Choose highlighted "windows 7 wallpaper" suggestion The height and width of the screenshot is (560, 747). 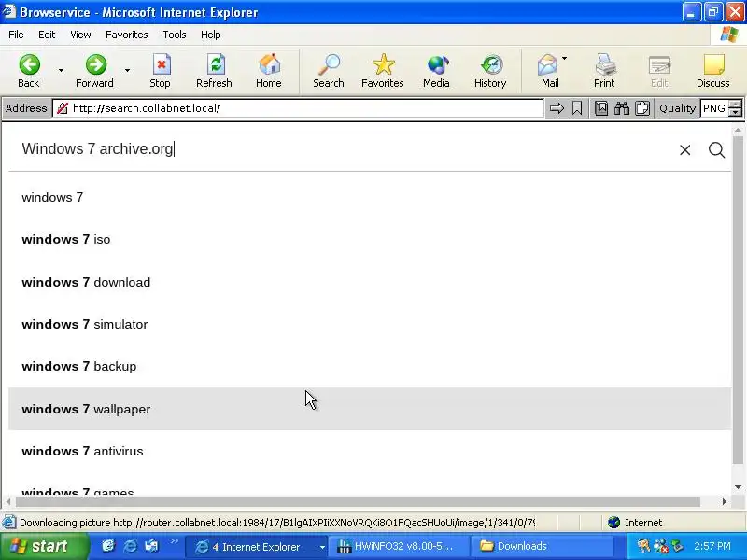pyautogui.click(x=370, y=409)
